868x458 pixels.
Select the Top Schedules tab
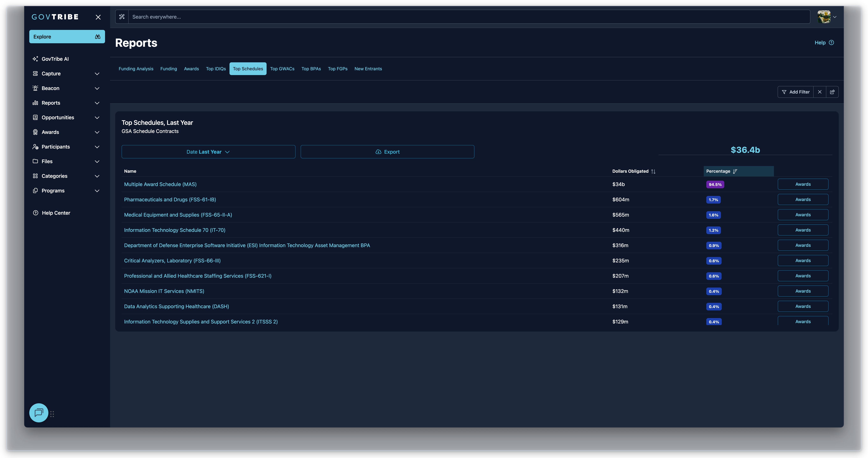pyautogui.click(x=248, y=69)
